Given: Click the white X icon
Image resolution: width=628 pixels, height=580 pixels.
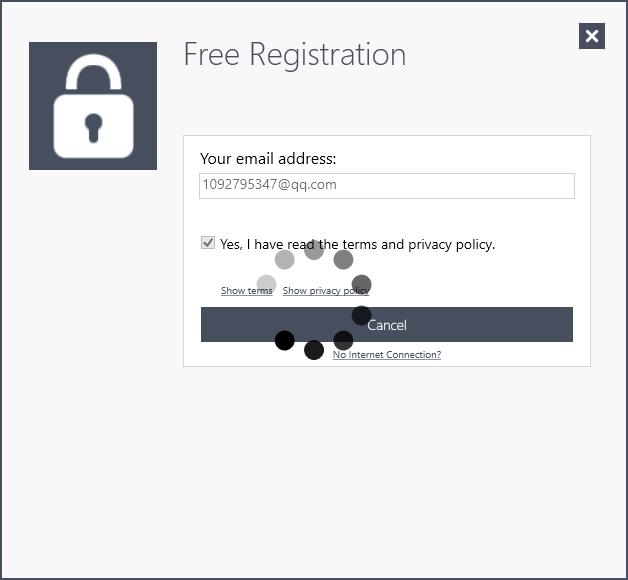Looking at the screenshot, I should (592, 36).
